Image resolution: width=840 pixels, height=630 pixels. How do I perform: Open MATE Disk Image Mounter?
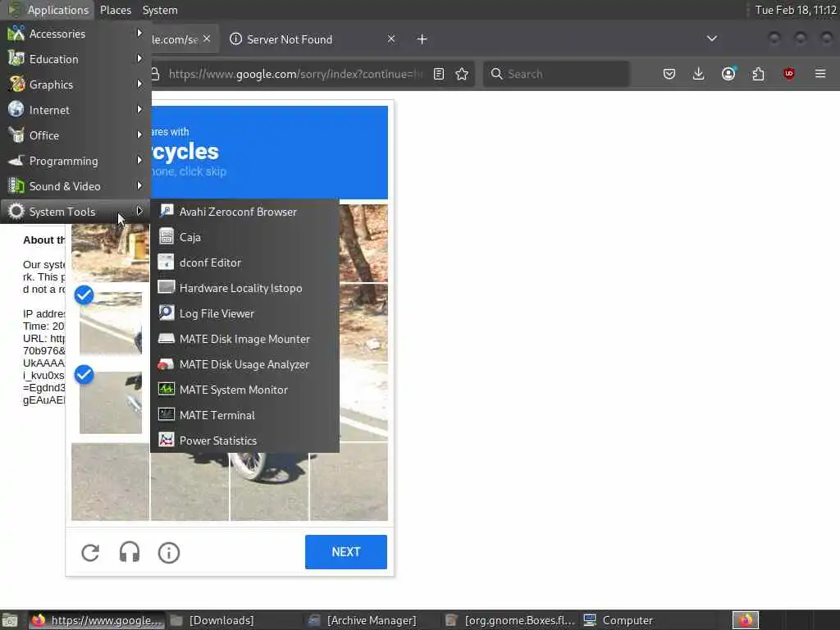tap(244, 339)
